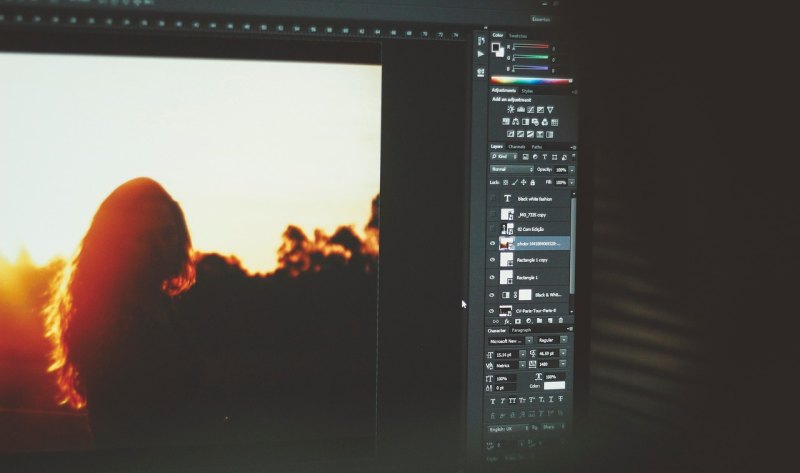Click the foreground color swatch
This screenshot has height=473, width=800.
pos(495,47)
